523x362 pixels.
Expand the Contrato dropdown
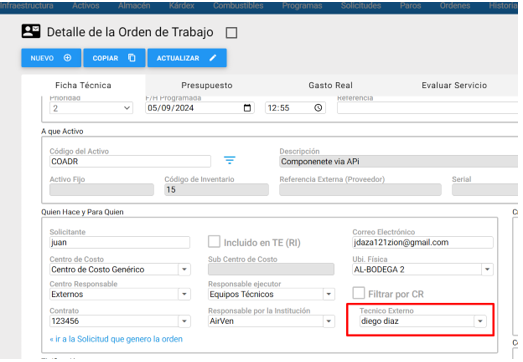[184, 321]
